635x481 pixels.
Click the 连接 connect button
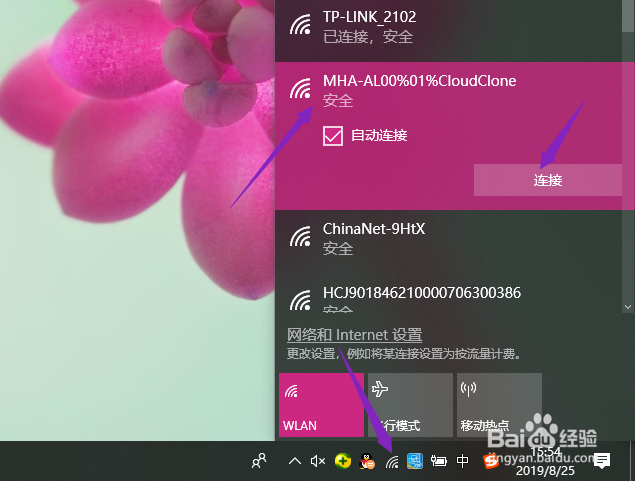548,180
